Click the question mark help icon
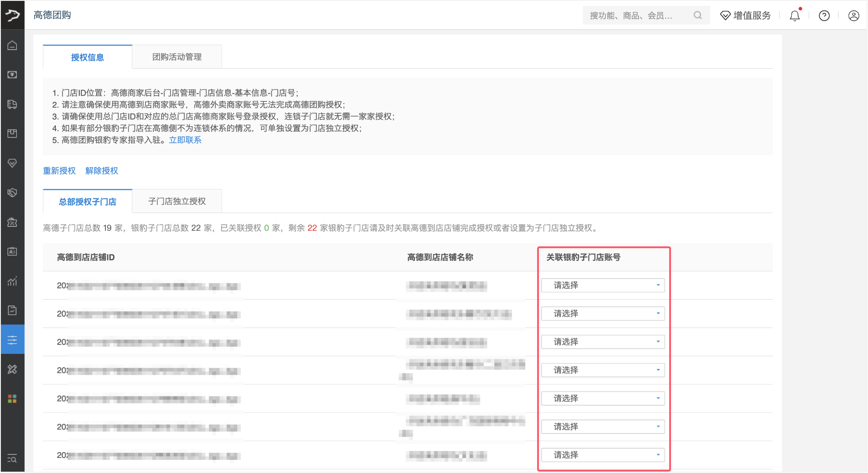Screen dimensions: 868x473 click(824, 15)
